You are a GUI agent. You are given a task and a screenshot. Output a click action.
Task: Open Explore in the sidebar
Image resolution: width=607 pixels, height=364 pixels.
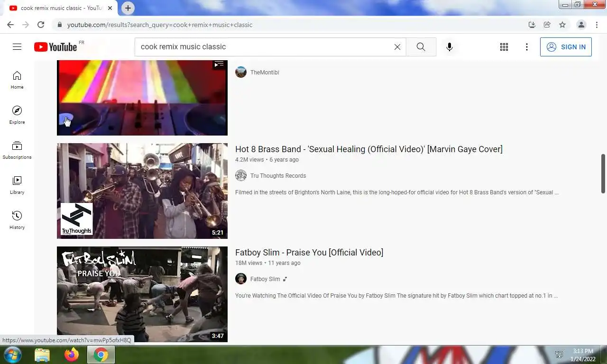17,115
